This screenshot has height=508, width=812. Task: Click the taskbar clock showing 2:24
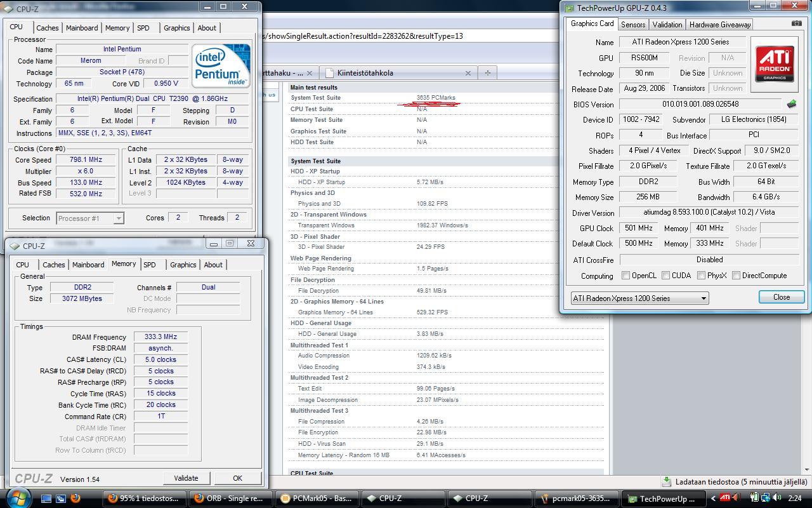tap(794, 498)
